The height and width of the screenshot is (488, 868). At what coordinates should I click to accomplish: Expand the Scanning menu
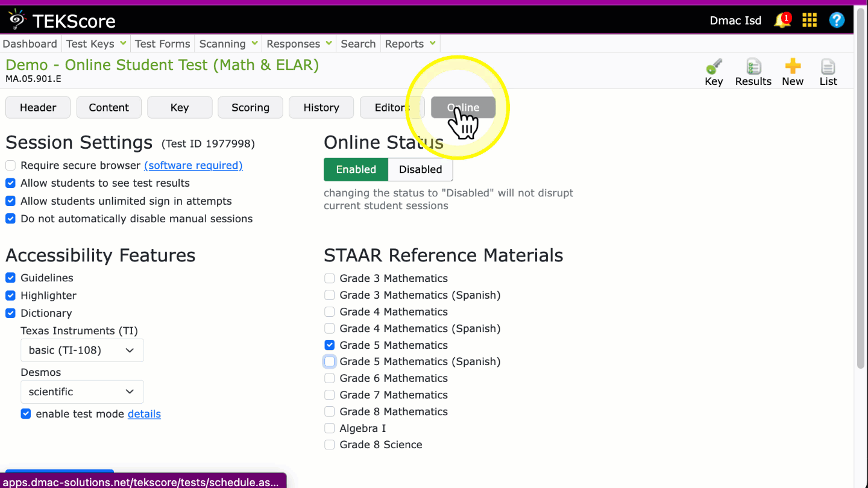pos(228,43)
